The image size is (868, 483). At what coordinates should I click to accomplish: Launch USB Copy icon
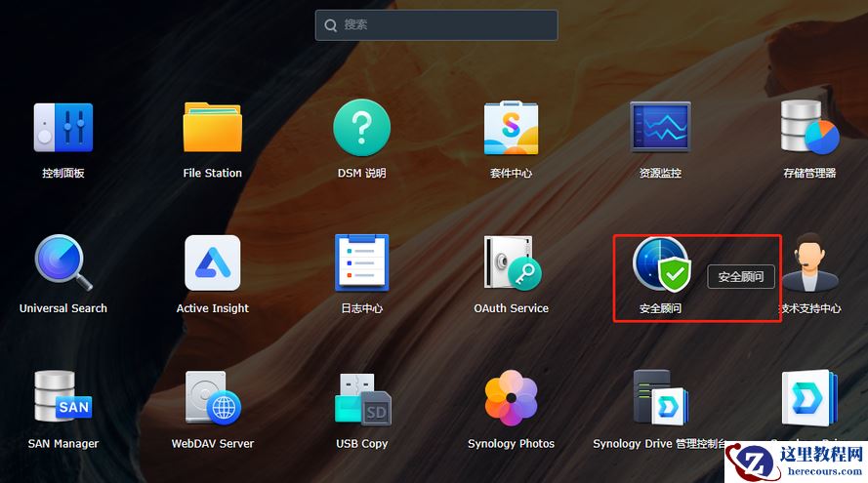tap(362, 399)
